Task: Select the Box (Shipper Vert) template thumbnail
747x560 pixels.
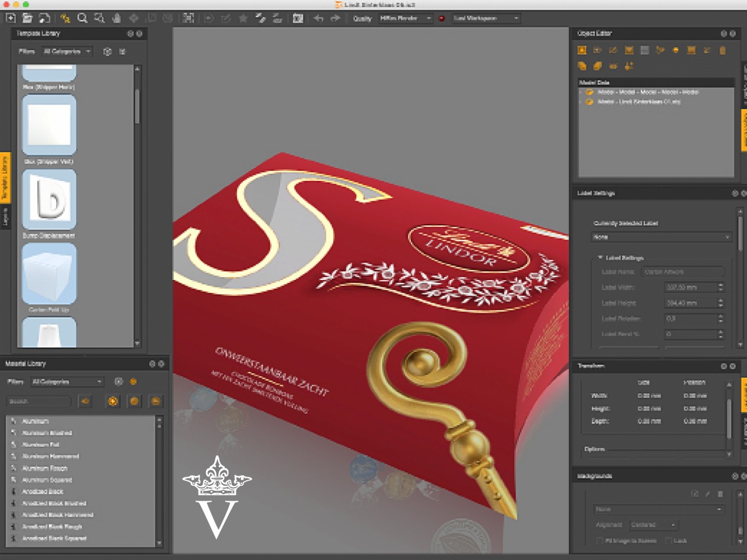Action: [x=49, y=125]
